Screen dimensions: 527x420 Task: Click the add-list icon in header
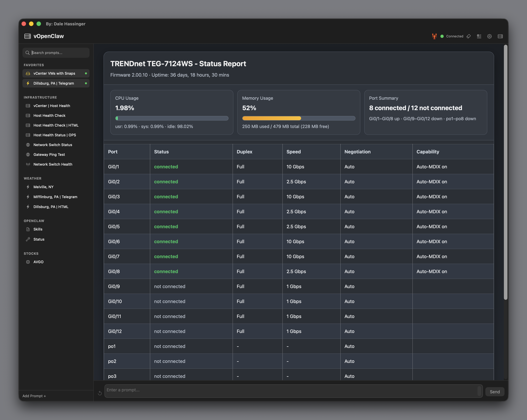tap(479, 36)
